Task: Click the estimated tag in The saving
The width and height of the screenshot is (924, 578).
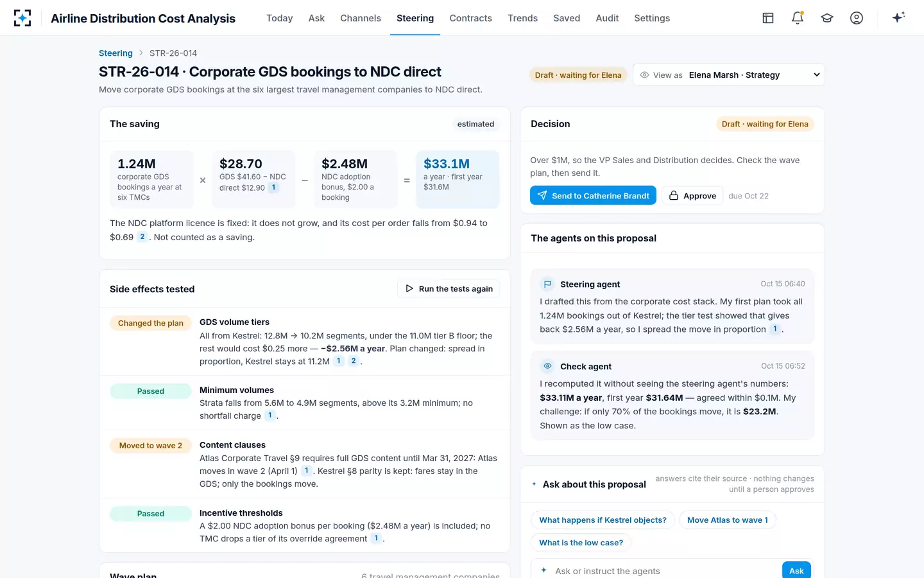Action: pyautogui.click(x=475, y=124)
